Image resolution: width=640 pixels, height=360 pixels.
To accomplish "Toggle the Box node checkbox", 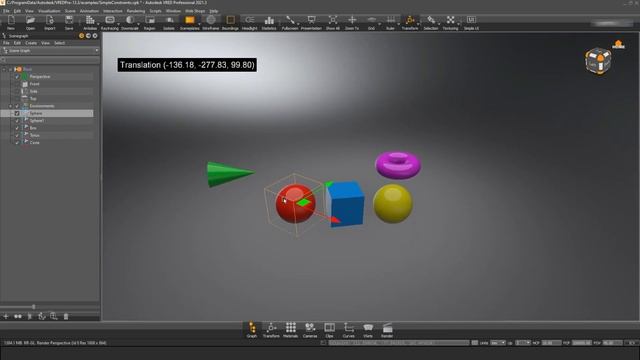I will pos(17,128).
